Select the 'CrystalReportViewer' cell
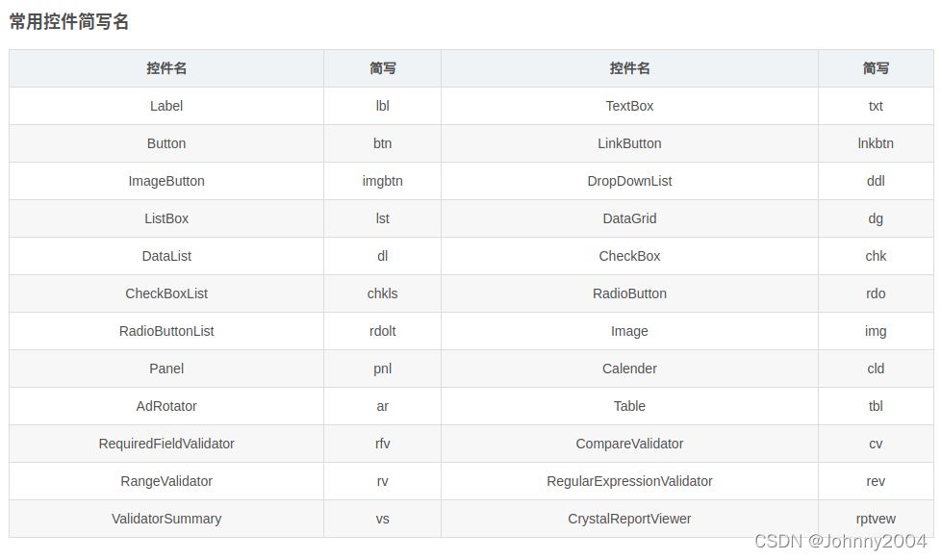Image resolution: width=942 pixels, height=560 pixels. [629, 520]
